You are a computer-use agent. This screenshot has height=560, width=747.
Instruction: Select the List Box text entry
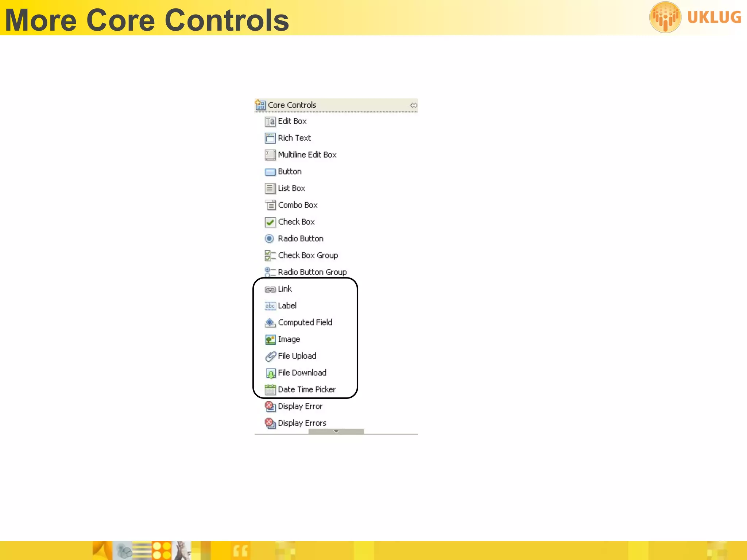[x=291, y=188]
